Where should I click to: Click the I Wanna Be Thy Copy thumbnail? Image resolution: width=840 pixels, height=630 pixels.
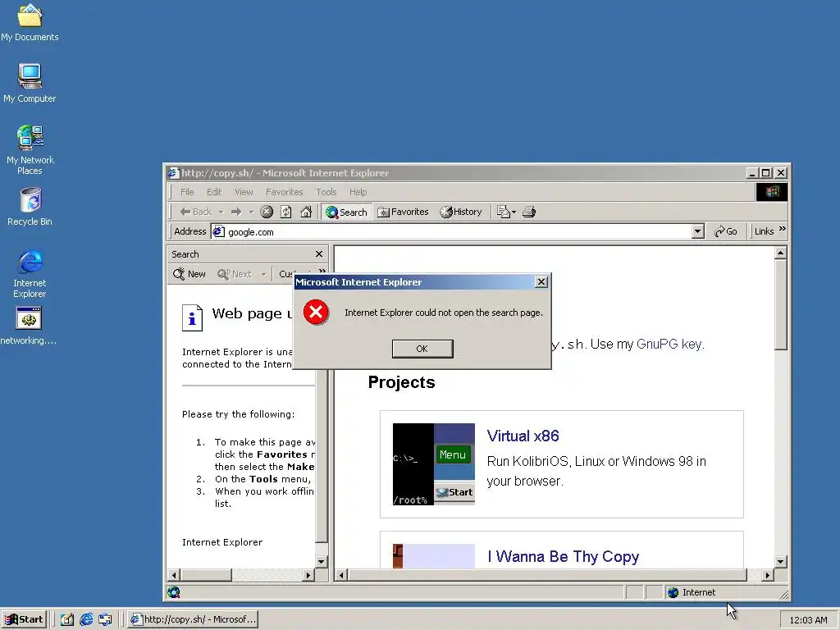click(433, 557)
